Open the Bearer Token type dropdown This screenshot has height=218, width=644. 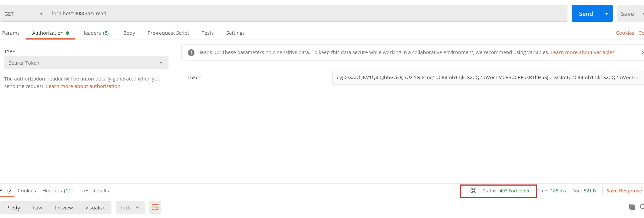click(x=86, y=62)
